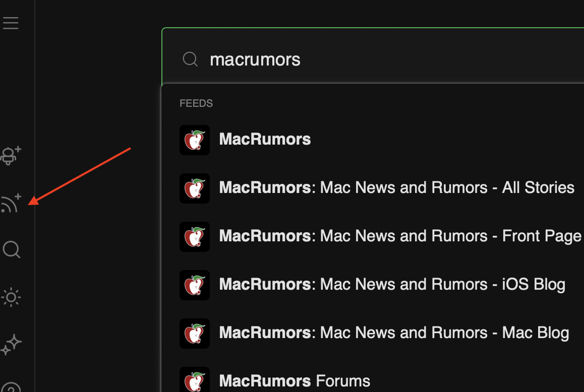Click the apple logo beside iOS Blog
The height and width of the screenshot is (392, 584).
click(195, 285)
